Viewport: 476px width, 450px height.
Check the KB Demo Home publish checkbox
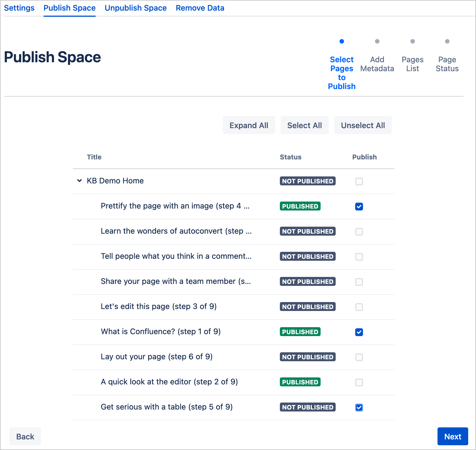[359, 181]
